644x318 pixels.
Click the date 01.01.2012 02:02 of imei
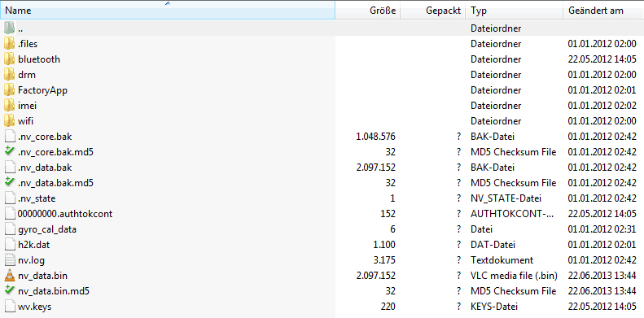click(602, 106)
